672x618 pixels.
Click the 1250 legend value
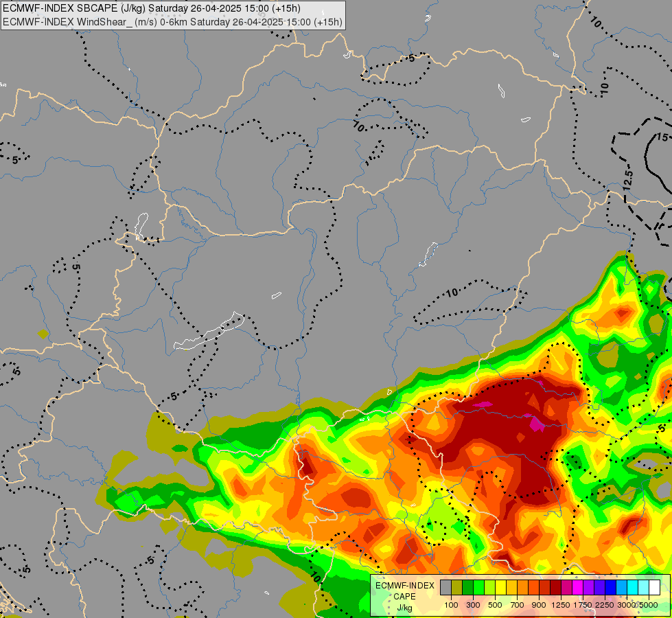[561, 605]
